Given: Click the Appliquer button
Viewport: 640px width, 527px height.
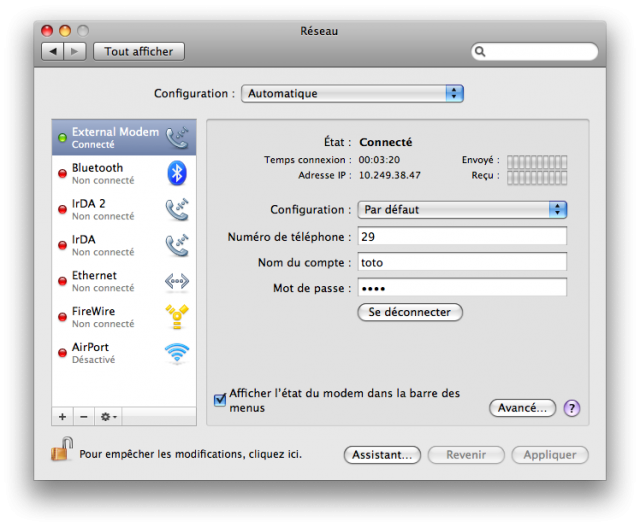Looking at the screenshot, I should point(550,455).
